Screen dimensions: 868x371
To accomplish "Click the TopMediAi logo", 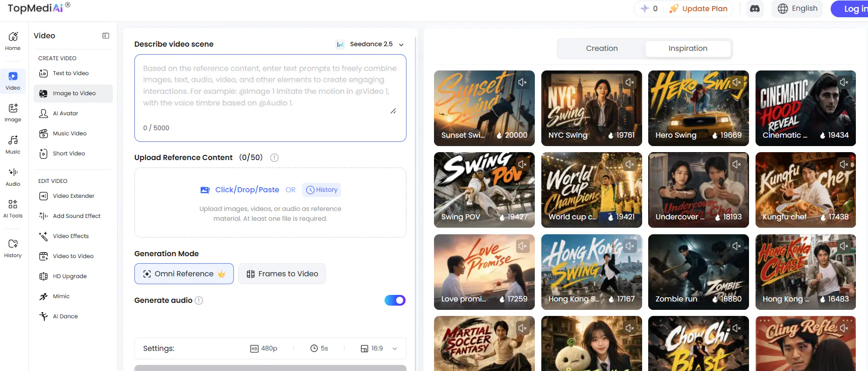I will (x=39, y=7).
